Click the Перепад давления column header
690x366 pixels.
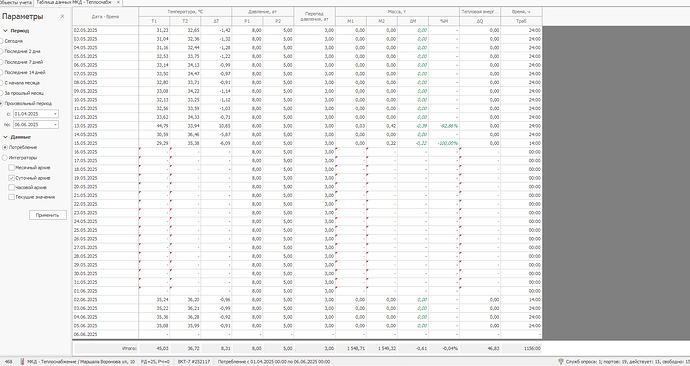coord(315,16)
